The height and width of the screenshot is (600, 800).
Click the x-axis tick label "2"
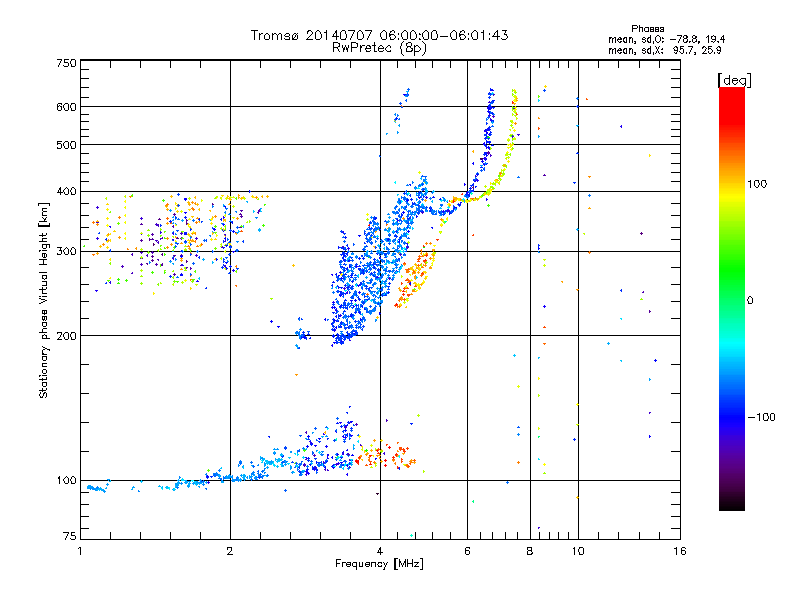230,551
